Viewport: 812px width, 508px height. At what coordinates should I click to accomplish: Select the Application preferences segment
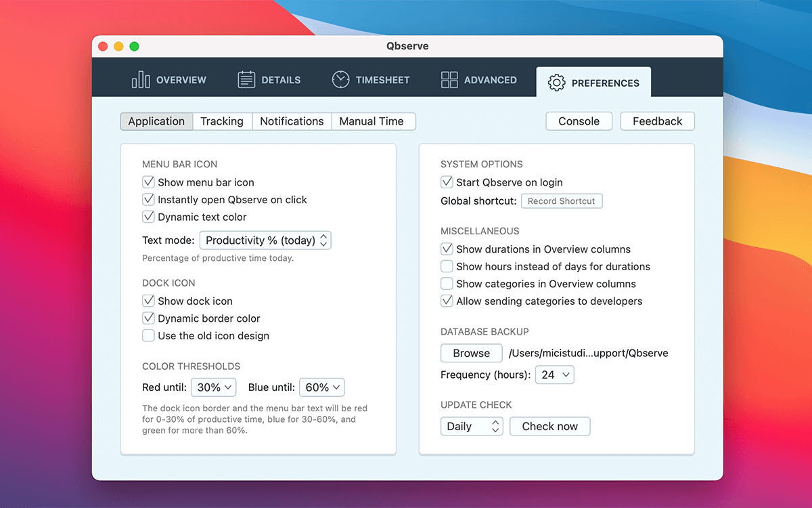pos(156,121)
